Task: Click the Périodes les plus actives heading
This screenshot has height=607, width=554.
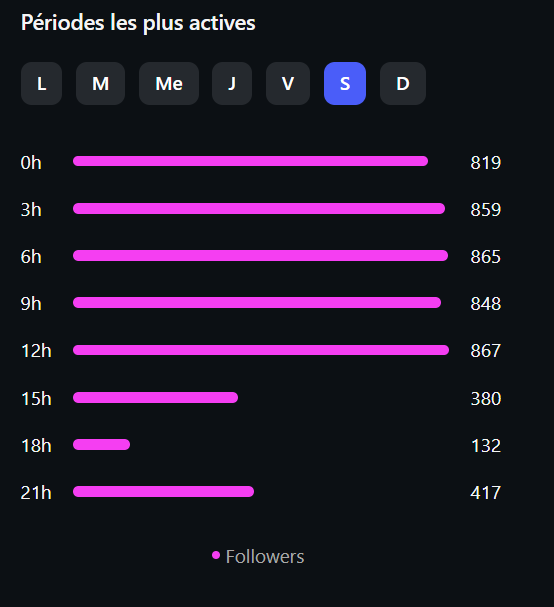Action: coord(138,23)
